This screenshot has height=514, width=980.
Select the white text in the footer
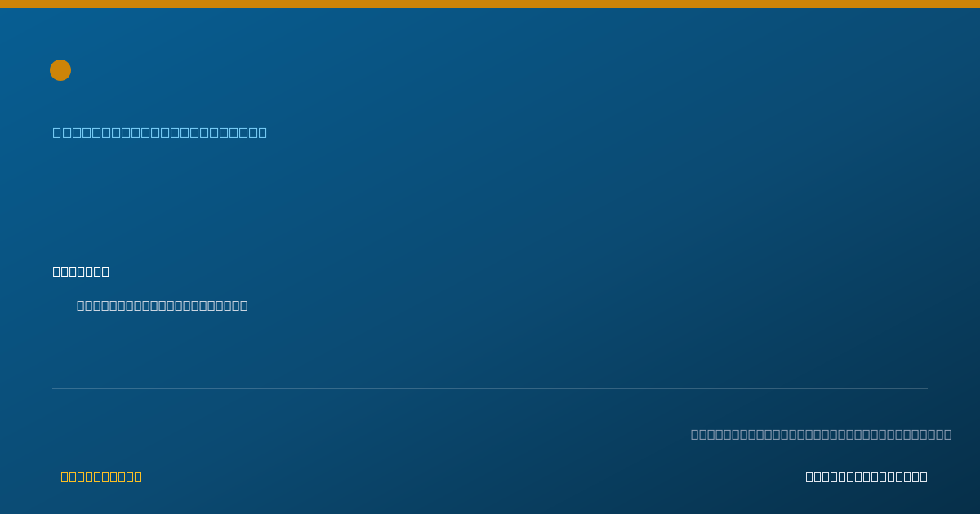(866, 476)
